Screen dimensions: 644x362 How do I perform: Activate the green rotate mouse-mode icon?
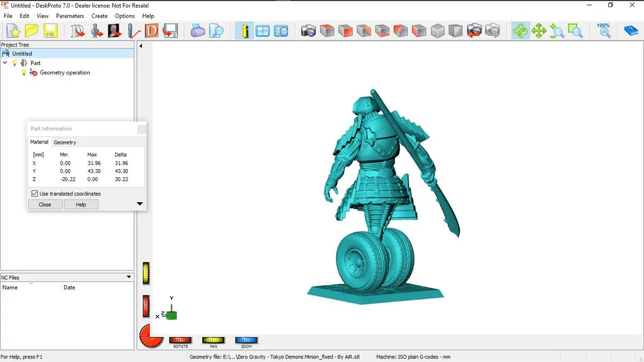tap(520, 31)
